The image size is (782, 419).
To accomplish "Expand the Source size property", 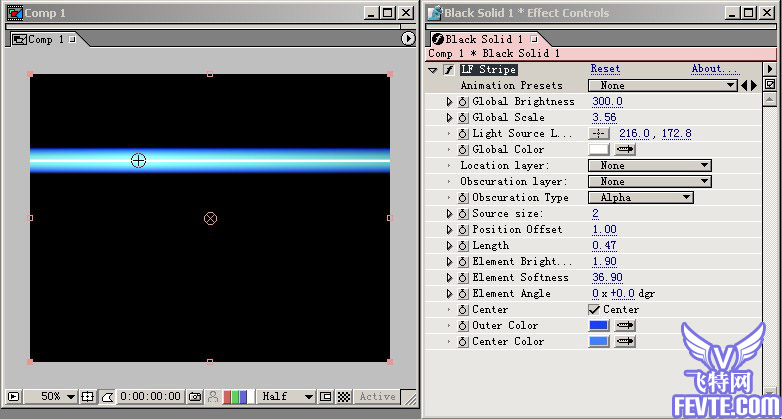I will pos(449,214).
